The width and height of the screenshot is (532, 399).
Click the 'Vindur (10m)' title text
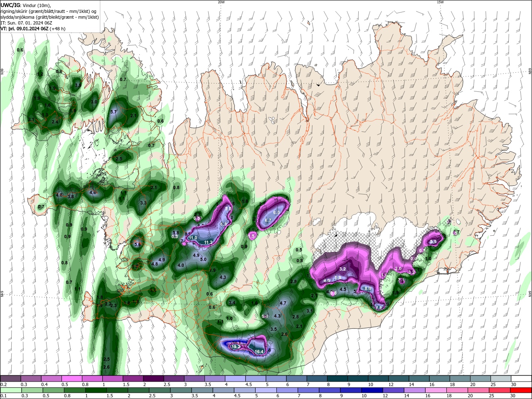37,5
